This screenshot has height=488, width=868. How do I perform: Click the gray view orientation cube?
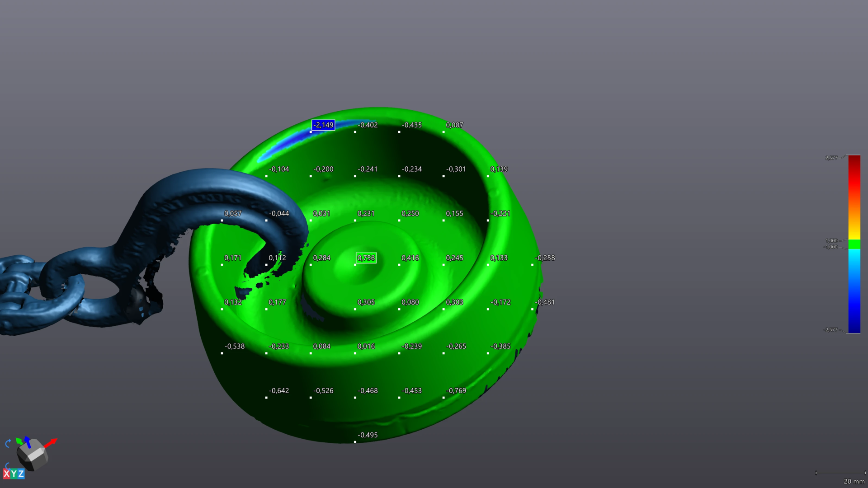click(x=33, y=455)
